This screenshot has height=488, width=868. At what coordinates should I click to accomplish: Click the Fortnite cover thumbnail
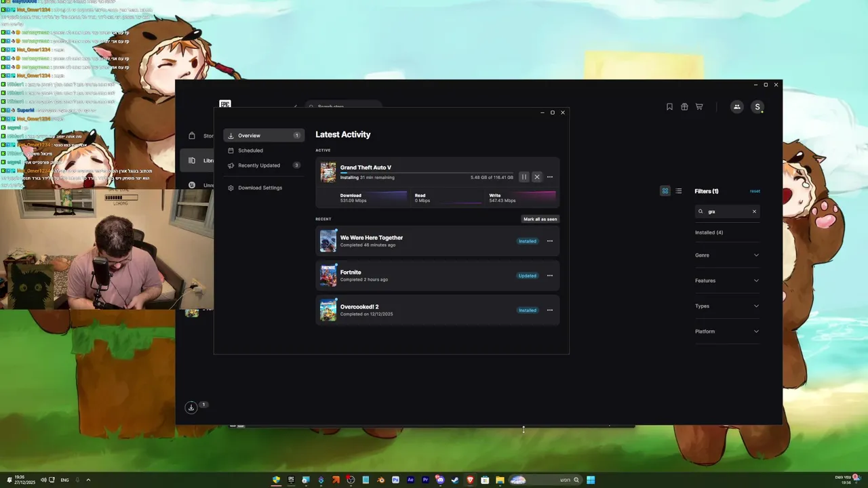coord(328,275)
